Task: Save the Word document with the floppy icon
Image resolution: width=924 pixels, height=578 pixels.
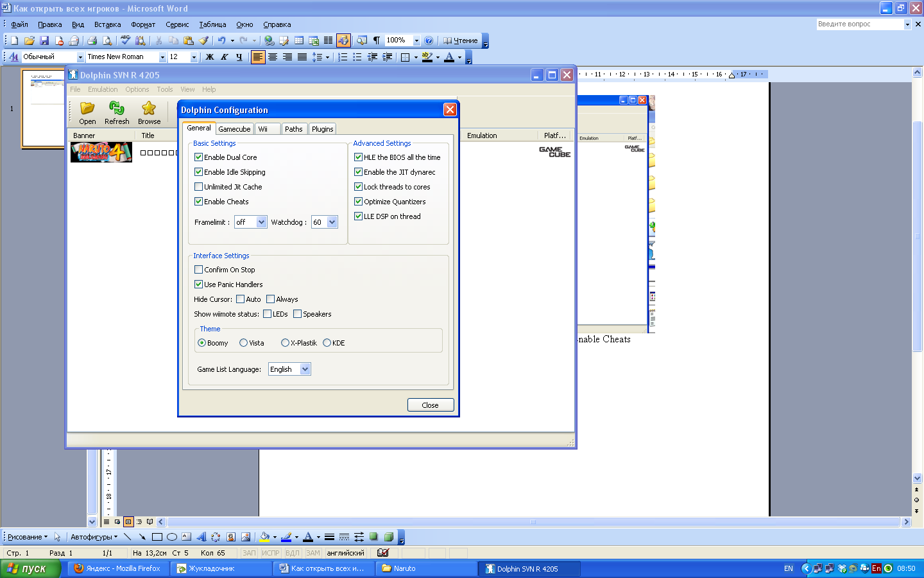Action: [x=44, y=40]
